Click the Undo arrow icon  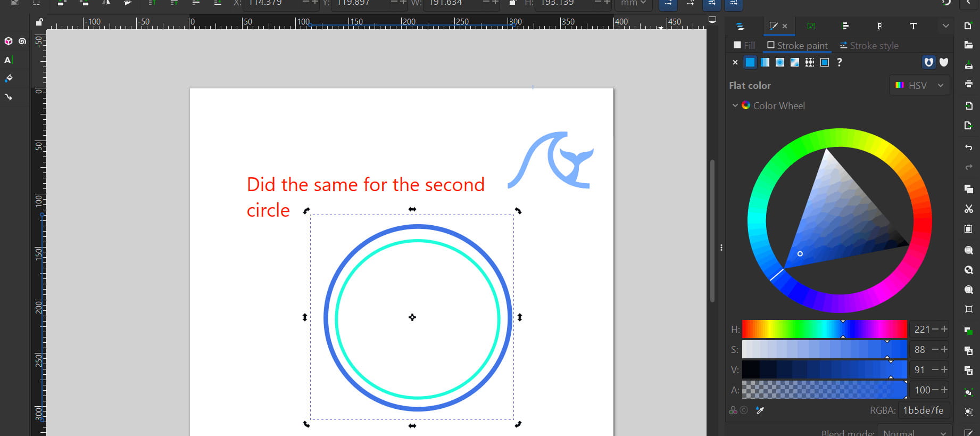968,147
